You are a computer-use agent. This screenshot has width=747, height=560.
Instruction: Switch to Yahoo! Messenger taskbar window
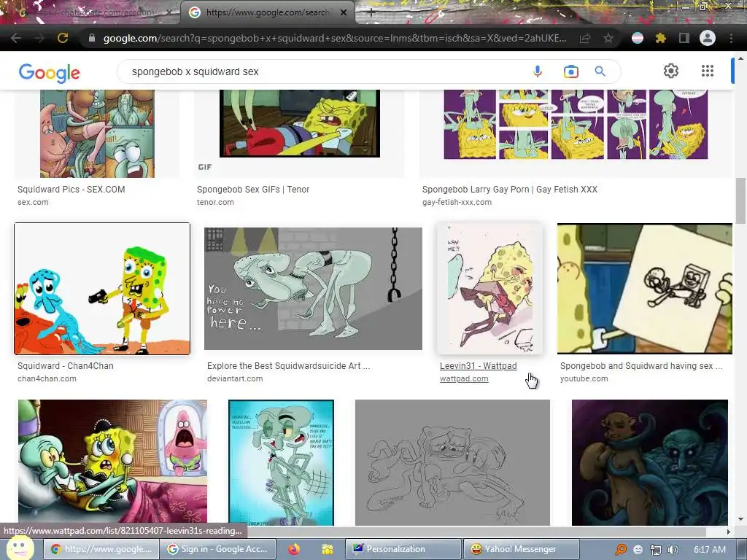coord(521,549)
